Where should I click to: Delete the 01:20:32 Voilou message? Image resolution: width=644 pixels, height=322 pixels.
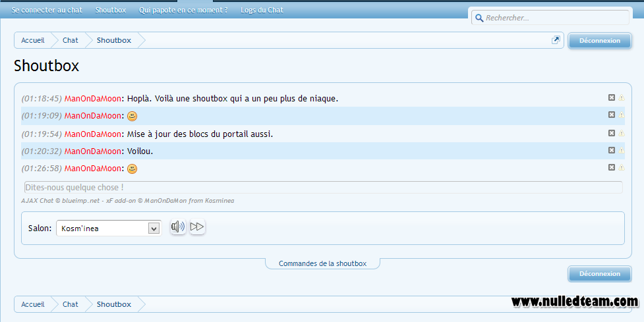click(x=612, y=150)
